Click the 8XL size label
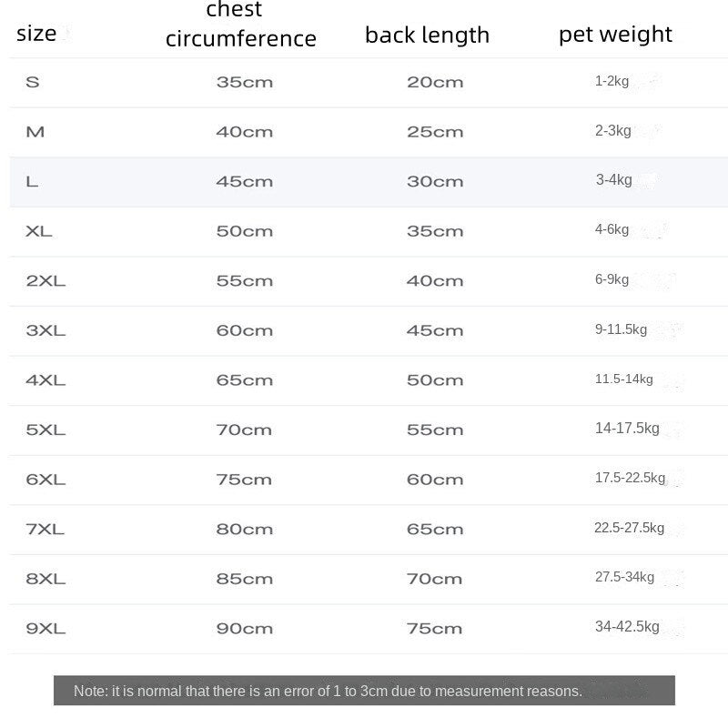 (x=45, y=579)
